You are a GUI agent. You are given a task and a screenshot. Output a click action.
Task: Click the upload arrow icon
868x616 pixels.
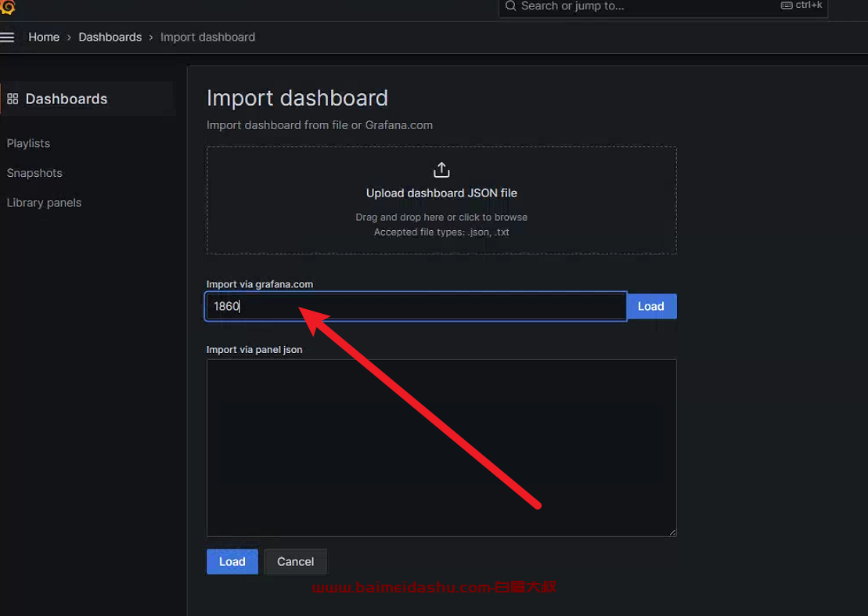441,170
